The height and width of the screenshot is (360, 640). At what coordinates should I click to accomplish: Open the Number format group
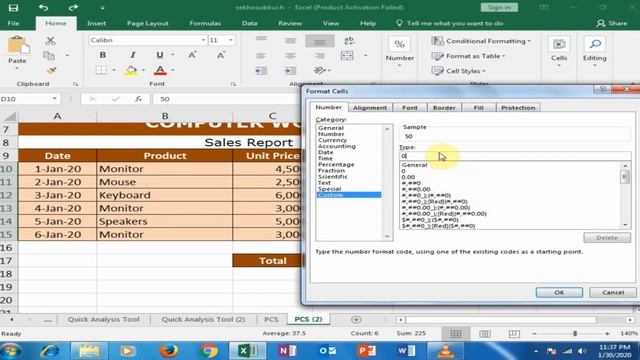400,52
